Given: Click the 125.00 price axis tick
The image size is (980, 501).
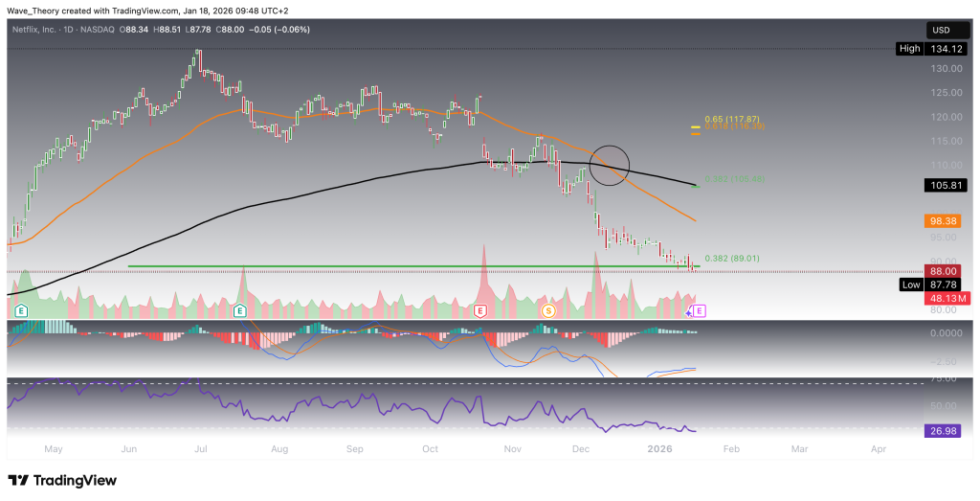Looking at the screenshot, I should [948, 93].
